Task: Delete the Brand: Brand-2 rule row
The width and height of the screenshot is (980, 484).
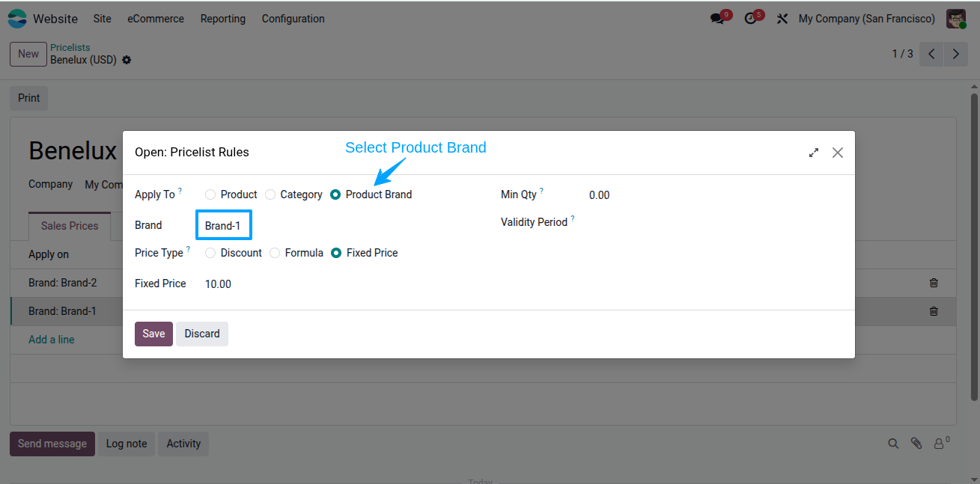Action: coord(934,283)
